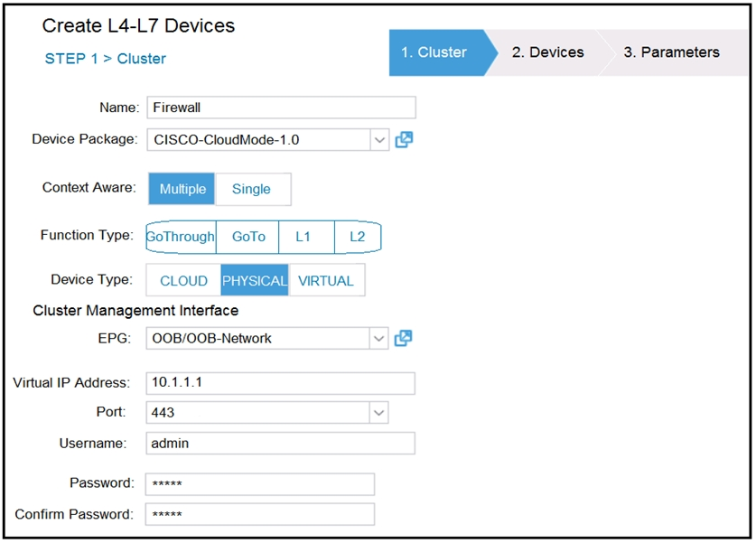The width and height of the screenshot is (756, 543).
Task: Expand the EPG dropdown arrow
Action: pos(379,339)
